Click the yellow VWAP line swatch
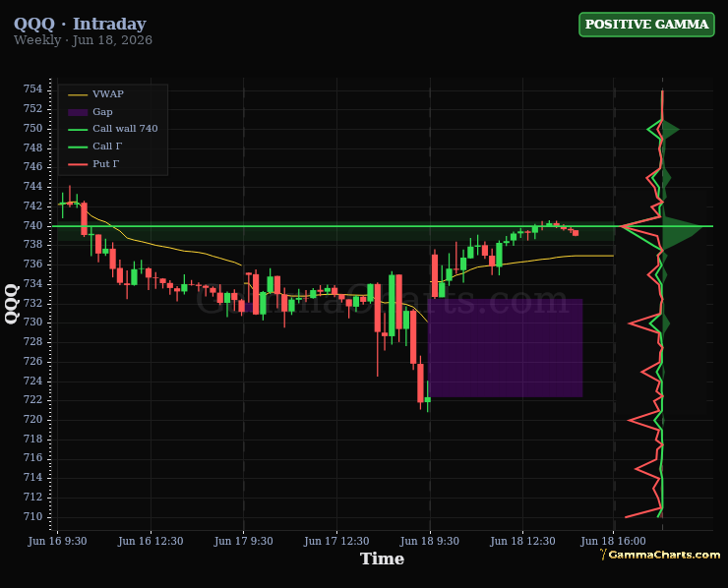The width and height of the screenshot is (728, 588). click(78, 94)
